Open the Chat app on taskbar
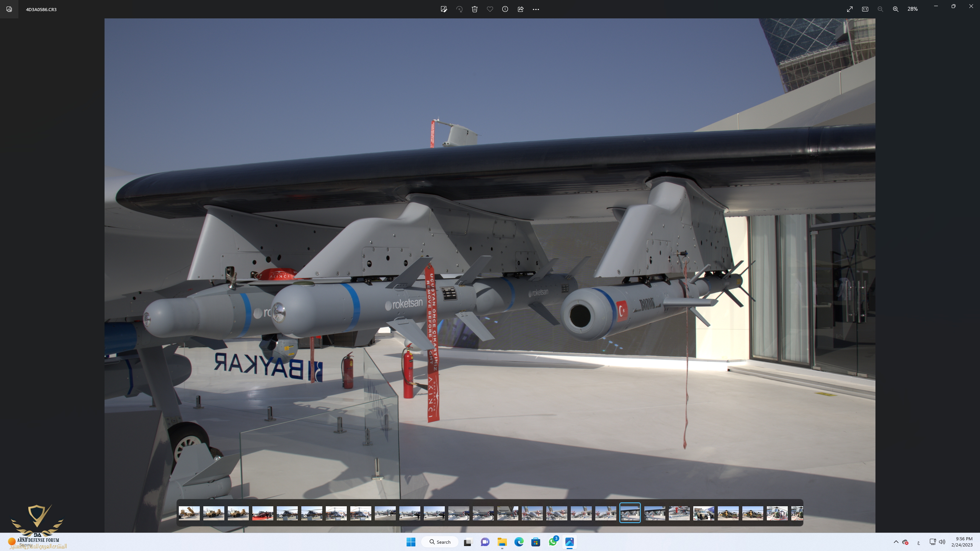Viewport: 980px width, 551px height. pos(485,542)
